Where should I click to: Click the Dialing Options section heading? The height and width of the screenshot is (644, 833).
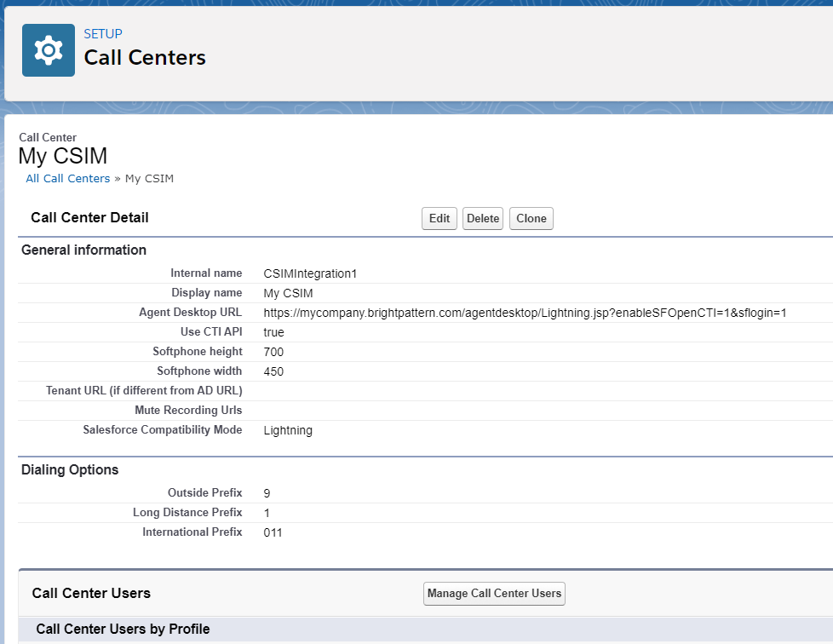click(x=70, y=469)
